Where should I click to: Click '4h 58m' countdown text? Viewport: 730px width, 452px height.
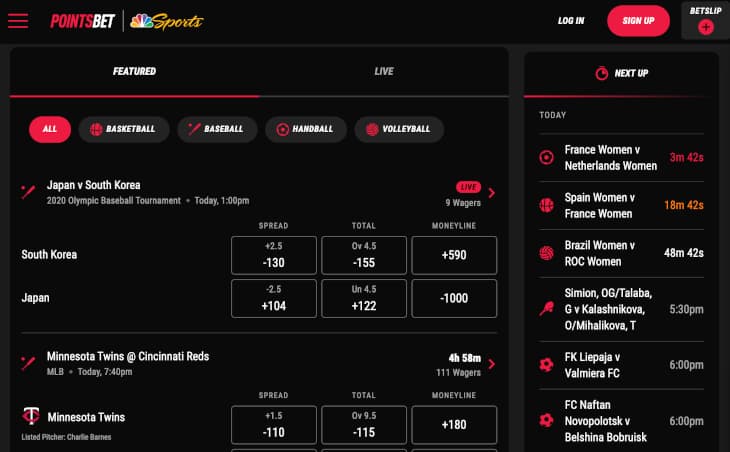(x=465, y=358)
